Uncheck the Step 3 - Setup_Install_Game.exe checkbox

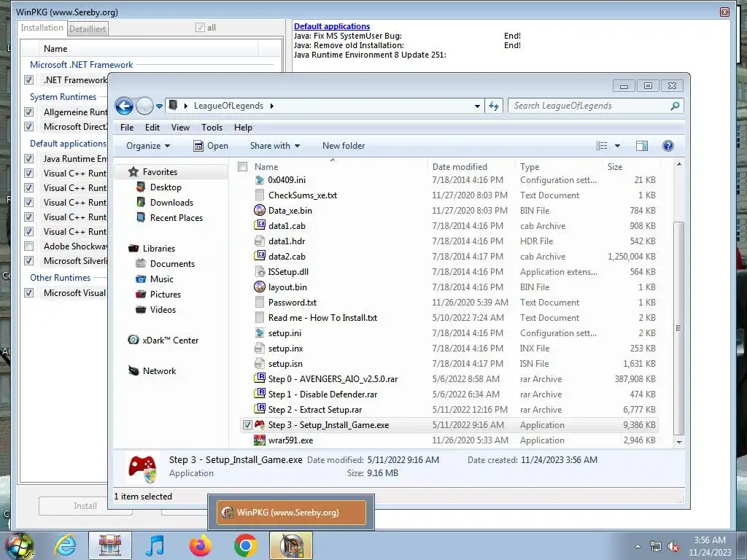coord(247,425)
